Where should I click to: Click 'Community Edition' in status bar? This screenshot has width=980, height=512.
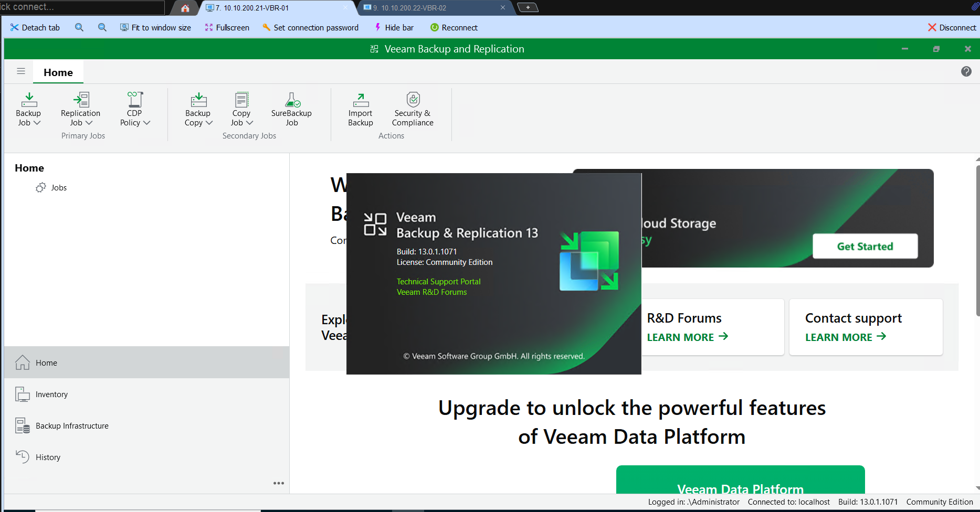pos(940,502)
